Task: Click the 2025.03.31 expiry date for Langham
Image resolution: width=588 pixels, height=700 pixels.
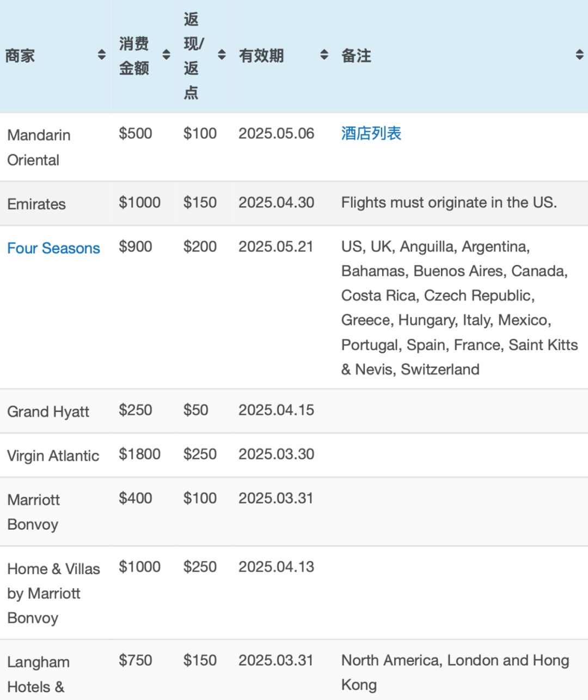Action: click(276, 660)
